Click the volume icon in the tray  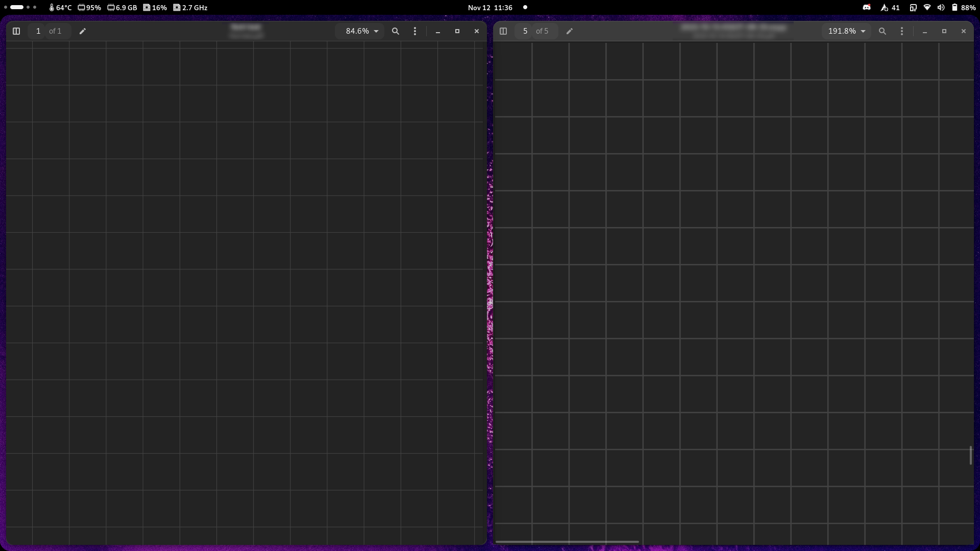coord(941,8)
